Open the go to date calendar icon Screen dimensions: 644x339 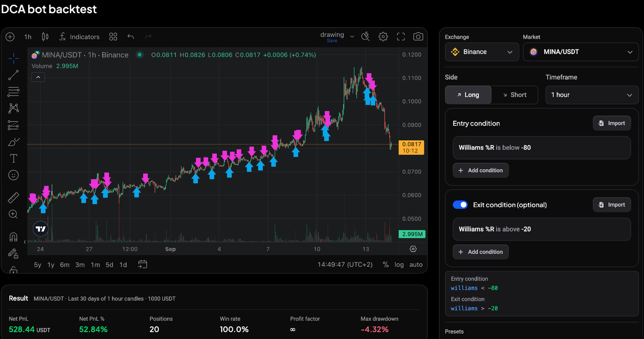tap(143, 265)
